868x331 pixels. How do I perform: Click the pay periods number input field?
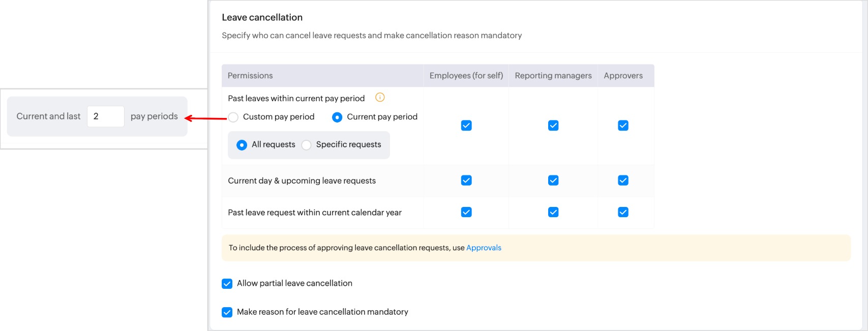coord(106,116)
